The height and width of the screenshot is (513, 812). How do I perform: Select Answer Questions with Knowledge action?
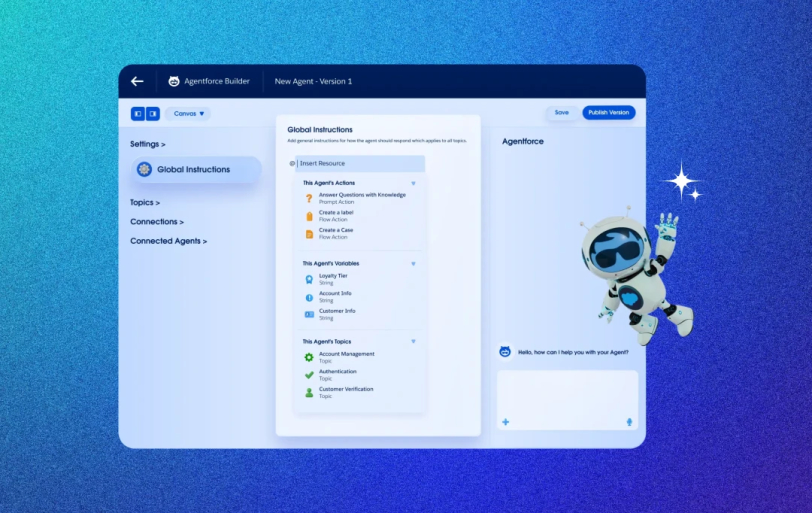(x=362, y=198)
